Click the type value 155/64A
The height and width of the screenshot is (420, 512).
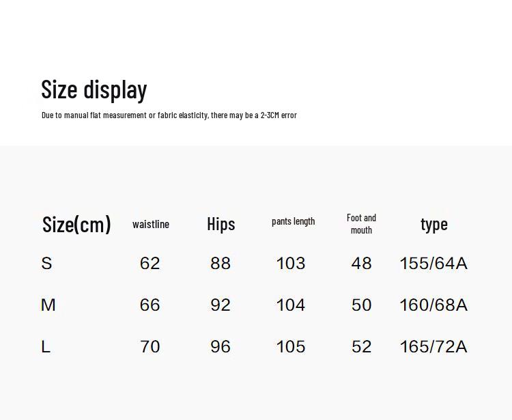point(433,264)
